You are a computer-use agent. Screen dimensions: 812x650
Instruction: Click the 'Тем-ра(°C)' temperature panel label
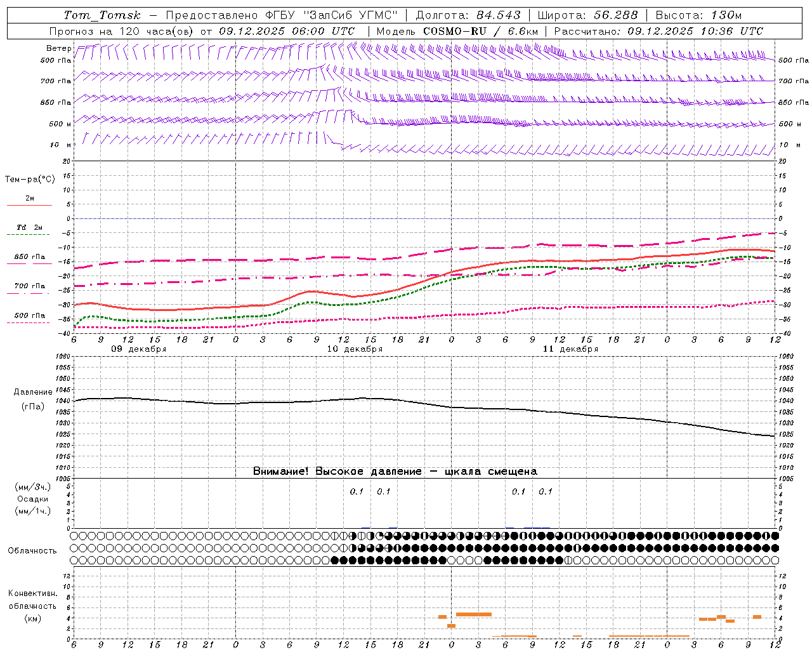[x=30, y=180]
